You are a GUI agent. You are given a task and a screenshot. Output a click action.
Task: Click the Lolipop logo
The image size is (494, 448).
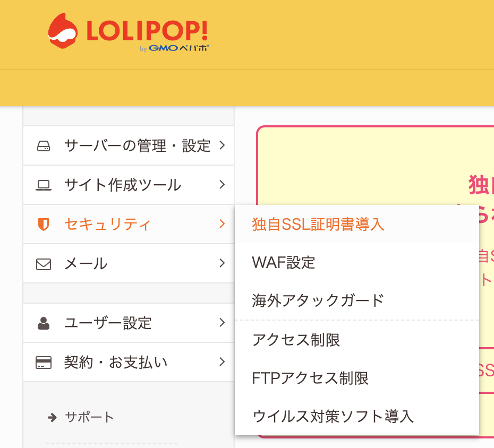point(128,33)
